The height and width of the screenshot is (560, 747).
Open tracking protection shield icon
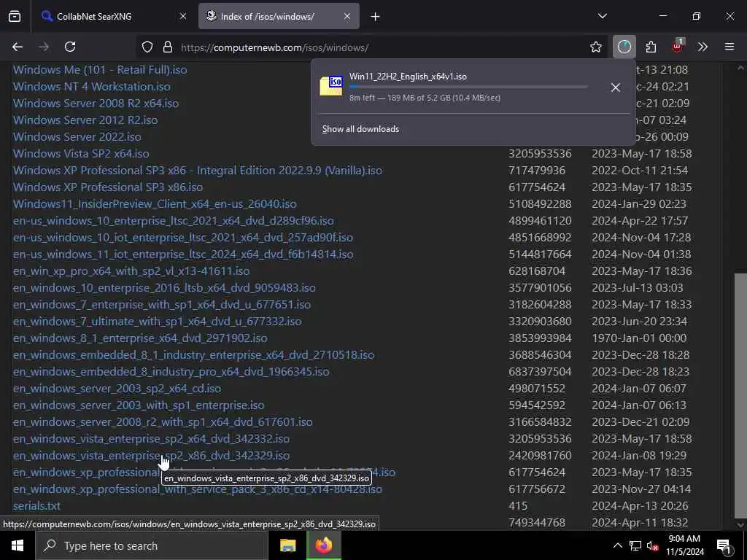coord(147,47)
